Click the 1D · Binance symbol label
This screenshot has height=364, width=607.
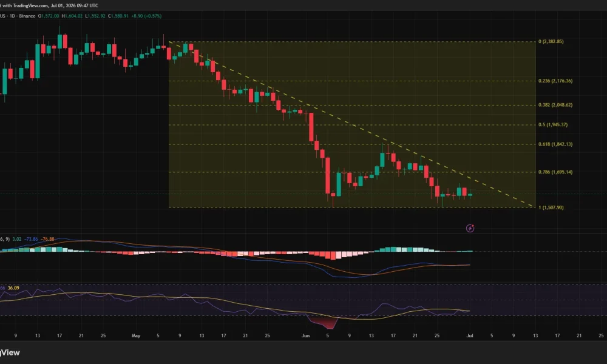21,16
